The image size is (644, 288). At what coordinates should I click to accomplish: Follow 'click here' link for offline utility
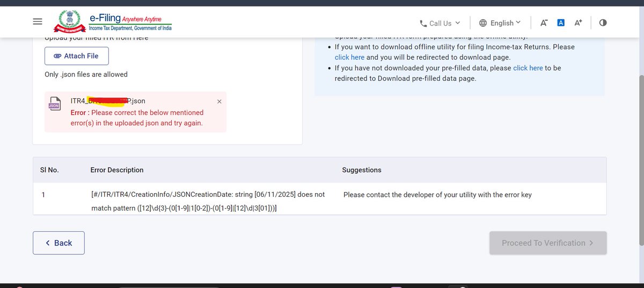(349, 57)
